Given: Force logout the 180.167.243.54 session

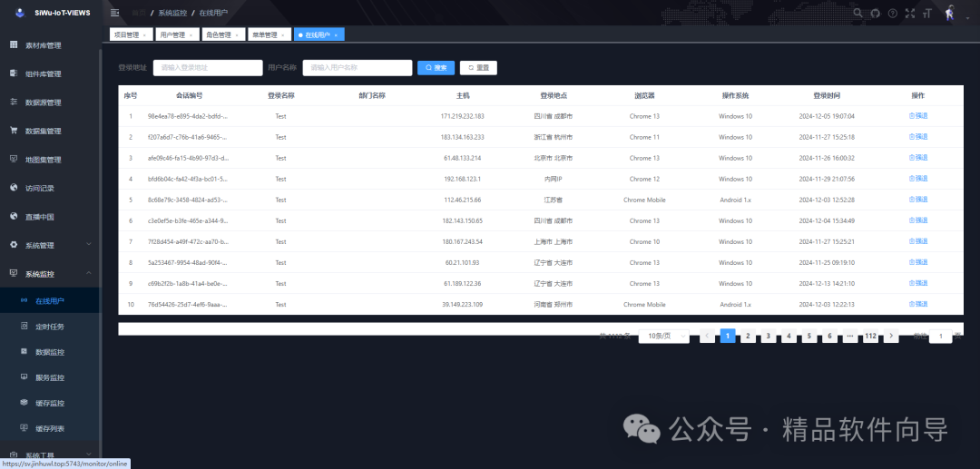Looking at the screenshot, I should [918, 241].
